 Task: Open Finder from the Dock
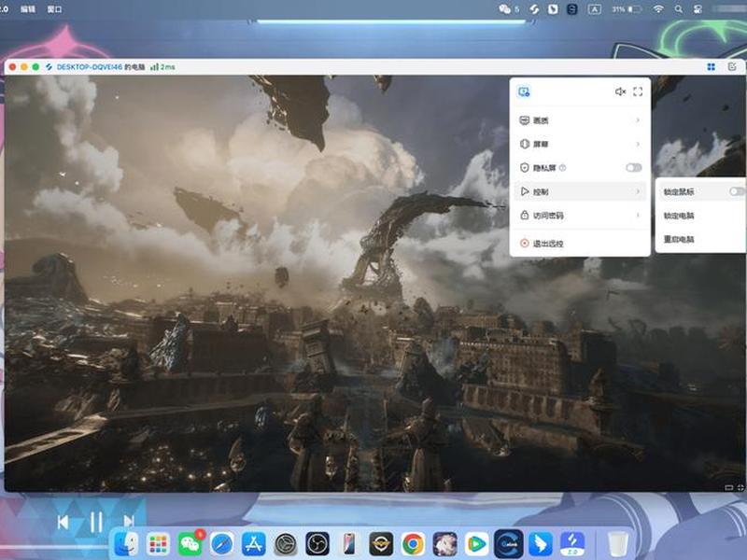(x=126, y=544)
